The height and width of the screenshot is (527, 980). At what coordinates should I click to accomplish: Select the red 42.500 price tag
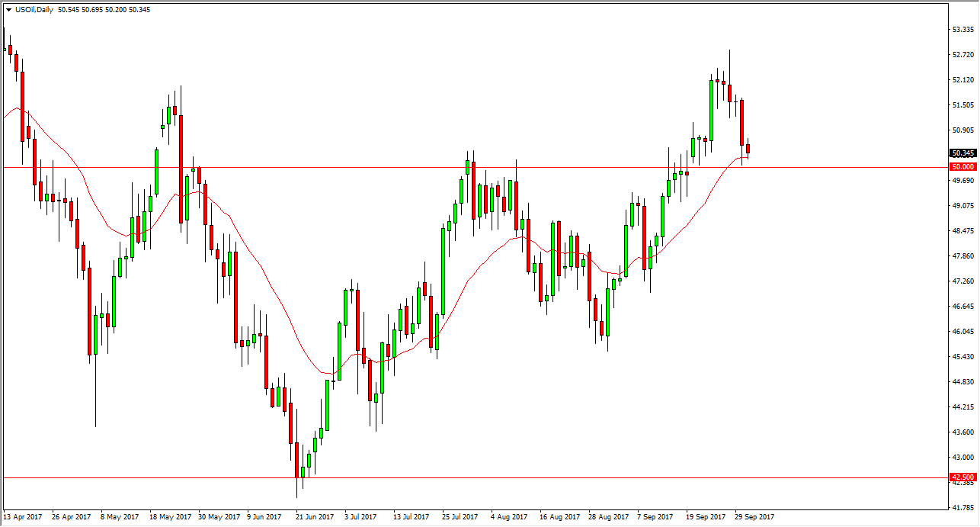click(962, 477)
